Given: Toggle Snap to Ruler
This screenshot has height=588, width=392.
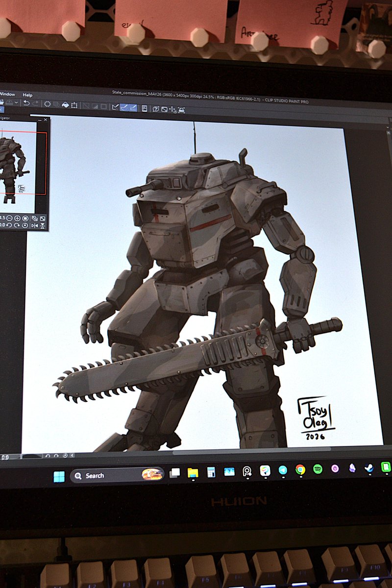Looking at the screenshot, I should (115, 106).
